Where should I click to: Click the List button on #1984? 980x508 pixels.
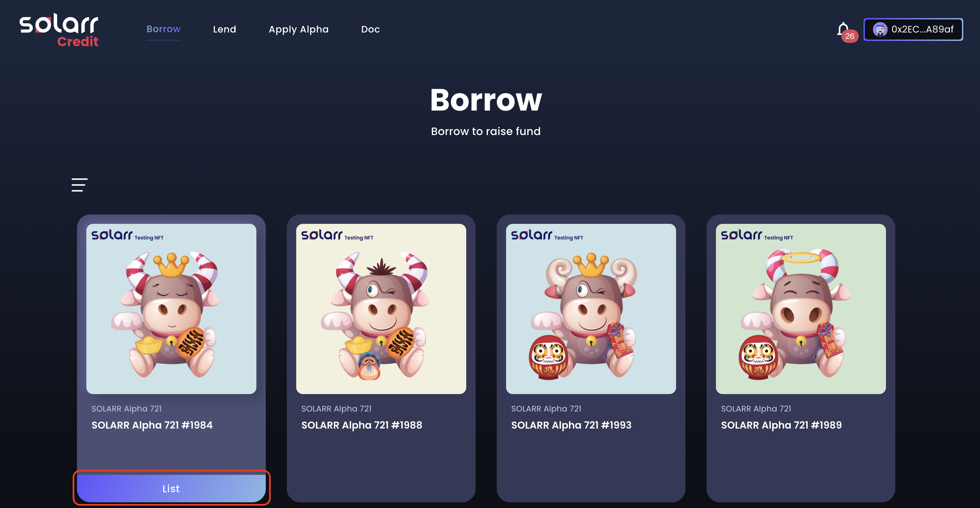171,488
